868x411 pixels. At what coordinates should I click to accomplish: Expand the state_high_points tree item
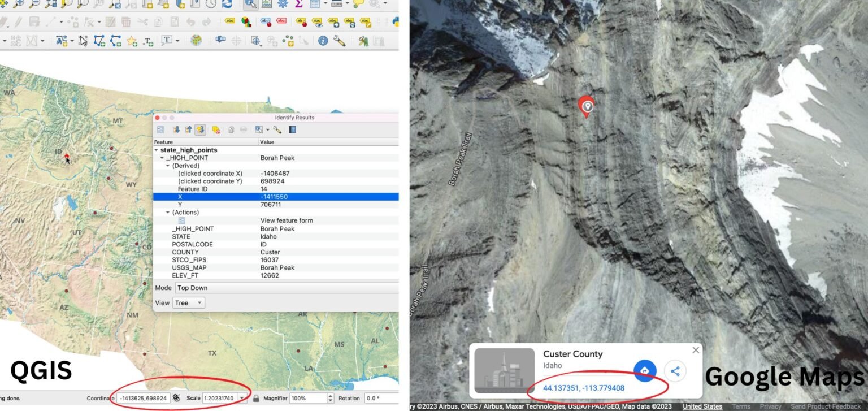(157, 150)
